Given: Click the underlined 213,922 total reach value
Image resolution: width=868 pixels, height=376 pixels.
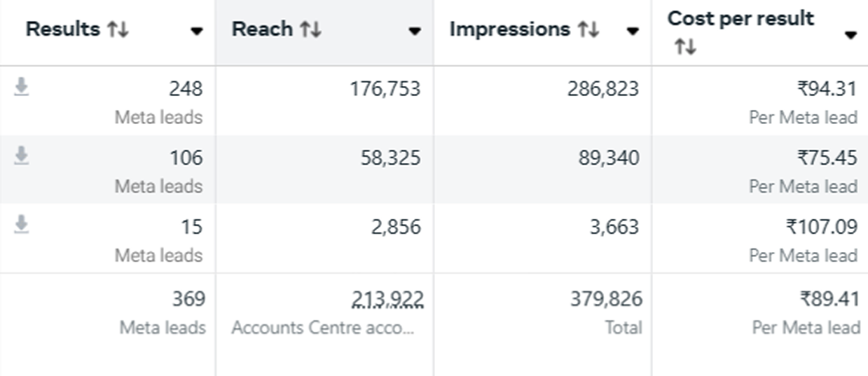Looking at the screenshot, I should (387, 300).
